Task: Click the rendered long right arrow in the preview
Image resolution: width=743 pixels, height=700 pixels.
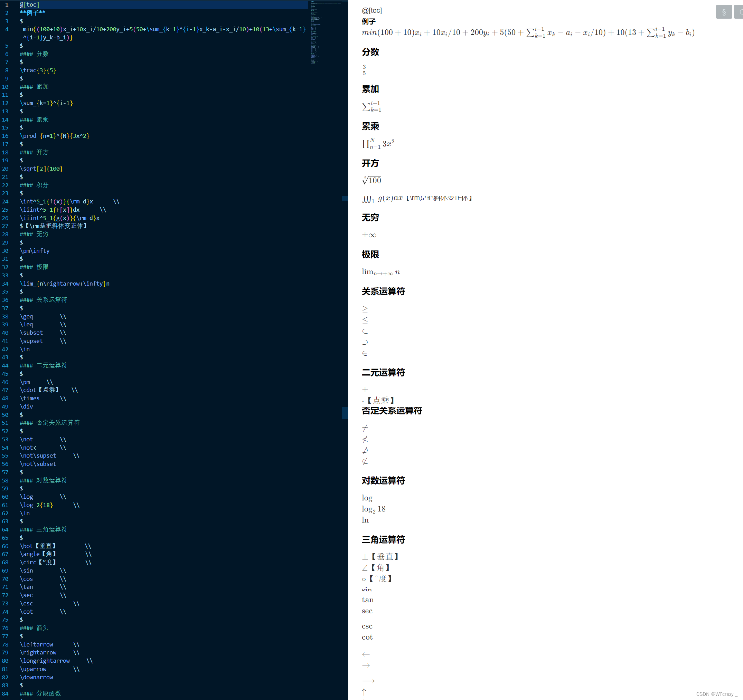Action: (x=368, y=681)
